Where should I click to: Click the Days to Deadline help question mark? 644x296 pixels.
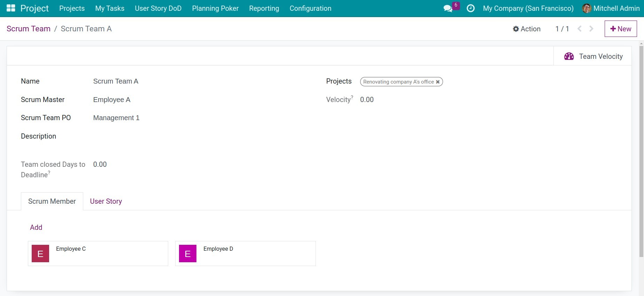pyautogui.click(x=49, y=172)
